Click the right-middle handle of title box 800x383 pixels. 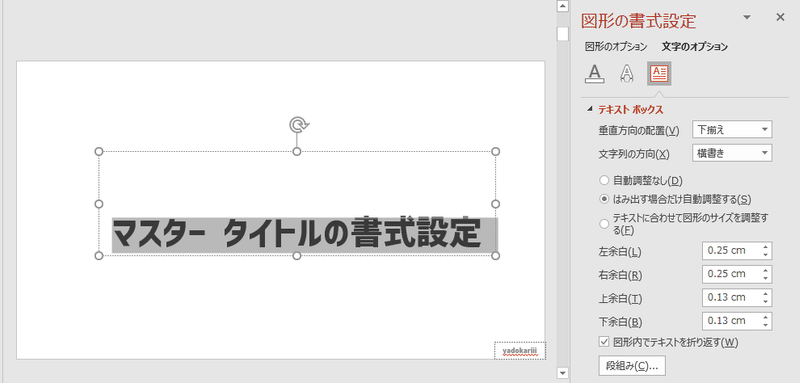[x=495, y=203]
